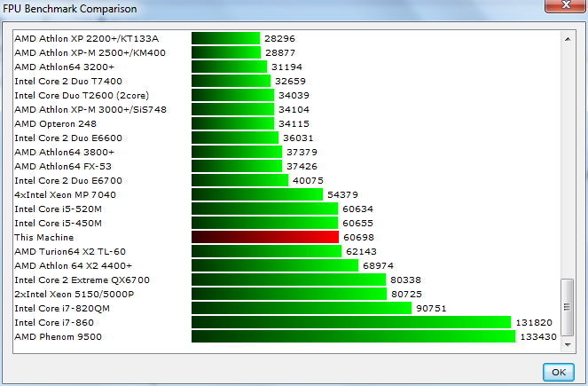Image resolution: width=588 pixels, height=386 pixels.
Task: Click Intel Core 2 Duo T7400 label
Action: click(x=68, y=81)
